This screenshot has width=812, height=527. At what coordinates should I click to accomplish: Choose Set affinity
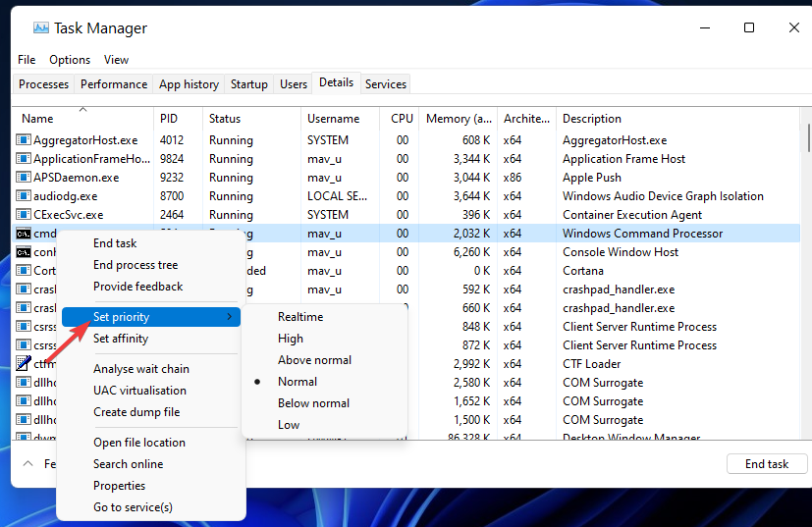pos(121,339)
